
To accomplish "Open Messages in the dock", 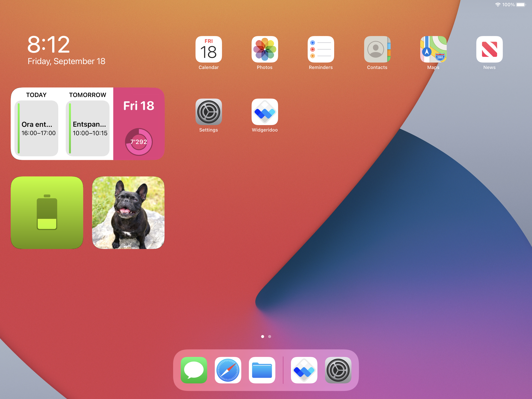I will tap(194, 370).
